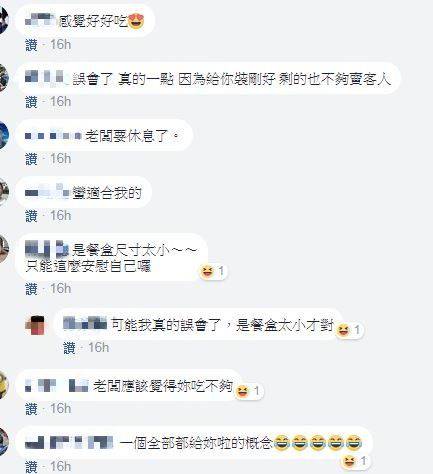Open avatar of the reply author 可能我真的誤會了

coord(35,325)
